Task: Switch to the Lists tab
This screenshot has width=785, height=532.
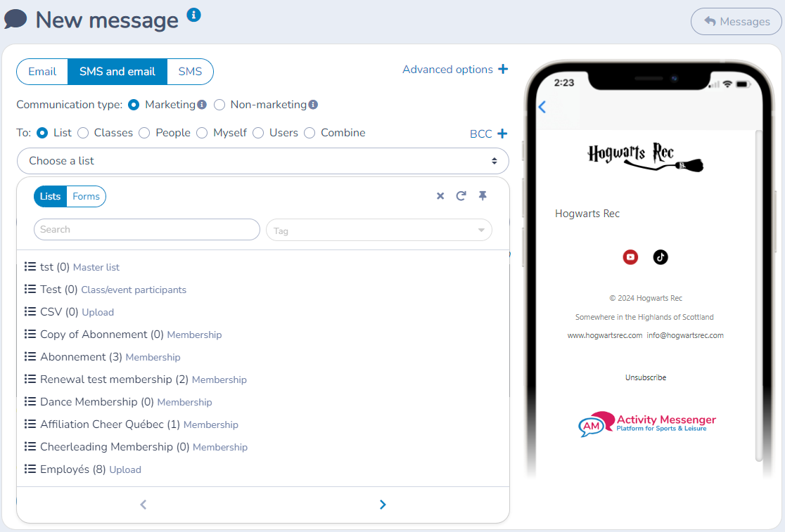Action: click(50, 197)
